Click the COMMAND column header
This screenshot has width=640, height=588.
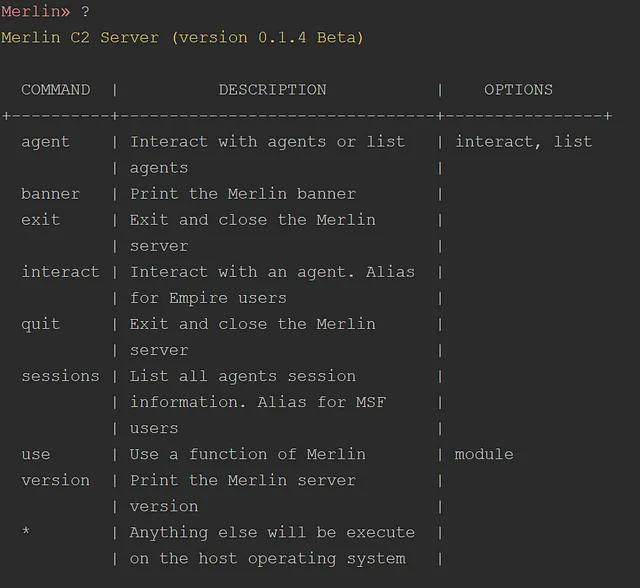[55, 89]
